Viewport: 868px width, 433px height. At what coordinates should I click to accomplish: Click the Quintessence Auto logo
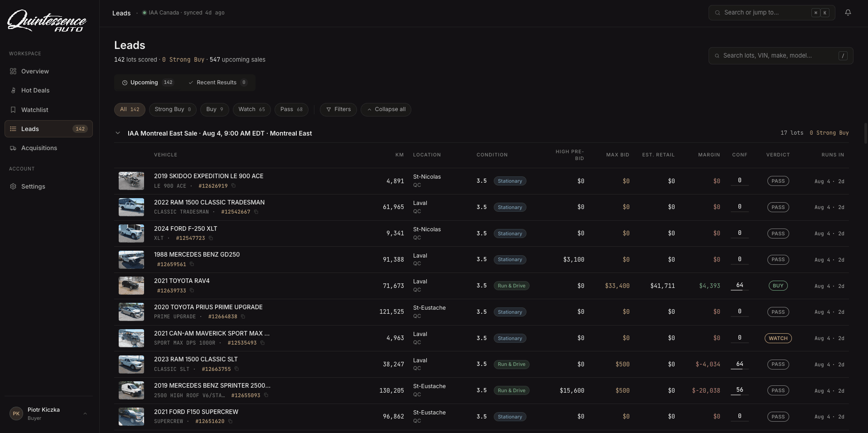pyautogui.click(x=47, y=21)
